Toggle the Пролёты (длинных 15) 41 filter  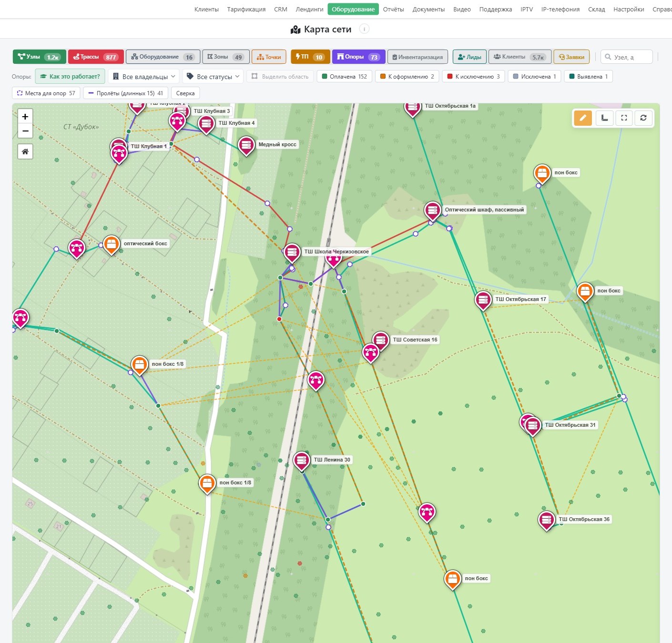(126, 93)
